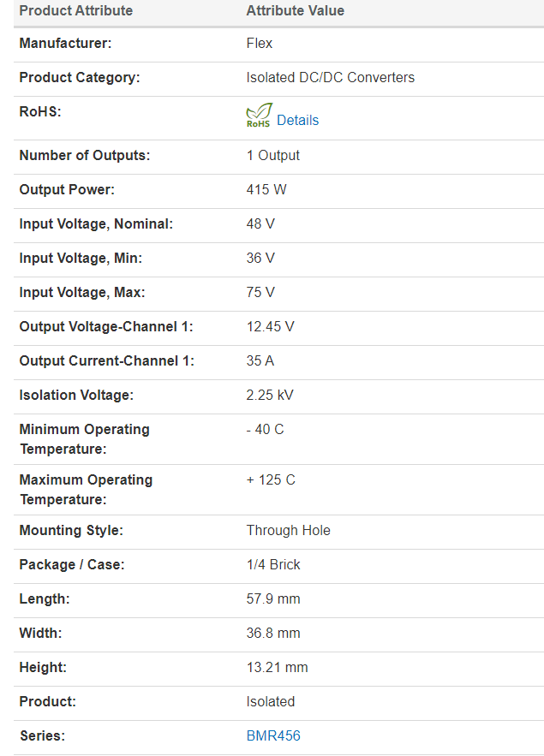Select the 36 V minimum input value
544x756 pixels.
(260, 258)
